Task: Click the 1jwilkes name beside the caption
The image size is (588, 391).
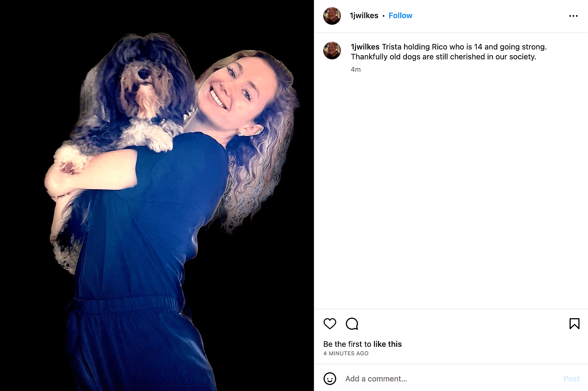Action: point(364,47)
